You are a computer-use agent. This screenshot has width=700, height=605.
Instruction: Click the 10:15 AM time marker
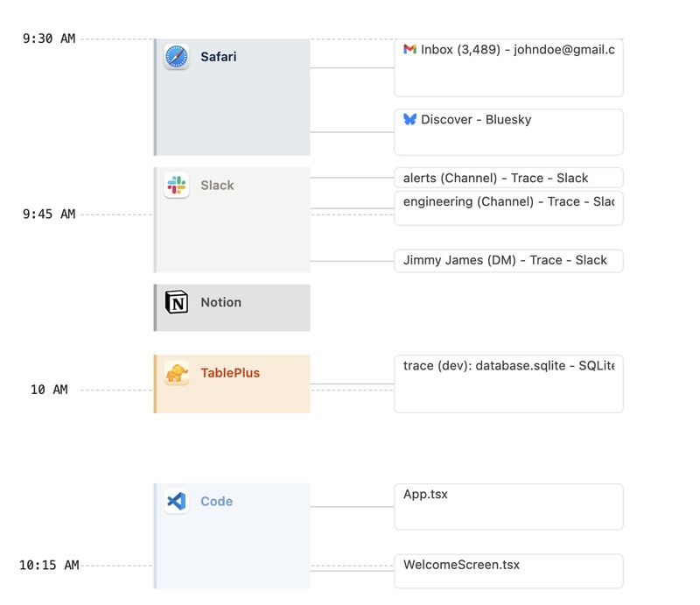pos(49,566)
